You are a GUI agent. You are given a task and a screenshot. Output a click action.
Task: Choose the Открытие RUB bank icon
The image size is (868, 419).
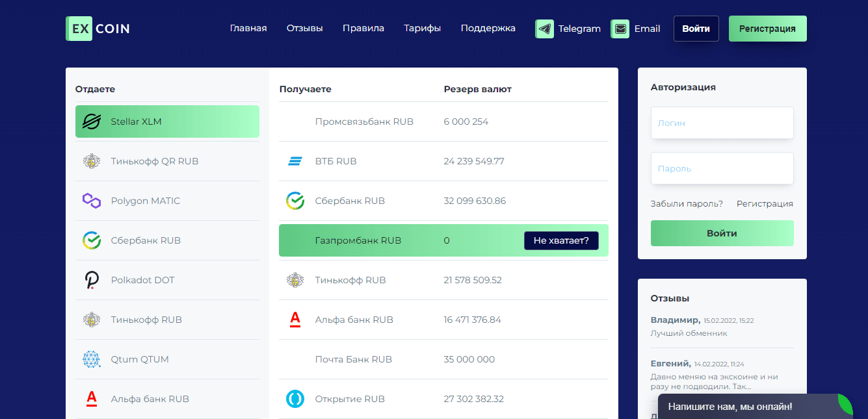coord(295,399)
